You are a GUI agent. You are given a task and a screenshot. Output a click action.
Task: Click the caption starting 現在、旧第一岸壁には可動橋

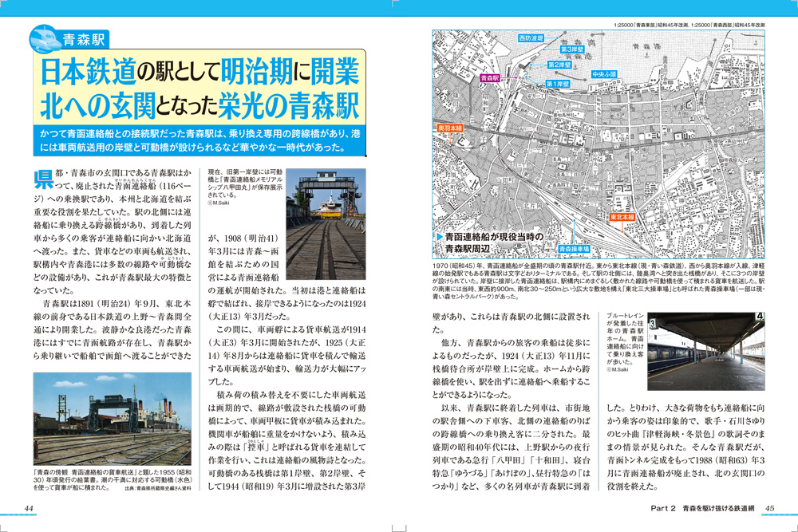click(x=245, y=183)
